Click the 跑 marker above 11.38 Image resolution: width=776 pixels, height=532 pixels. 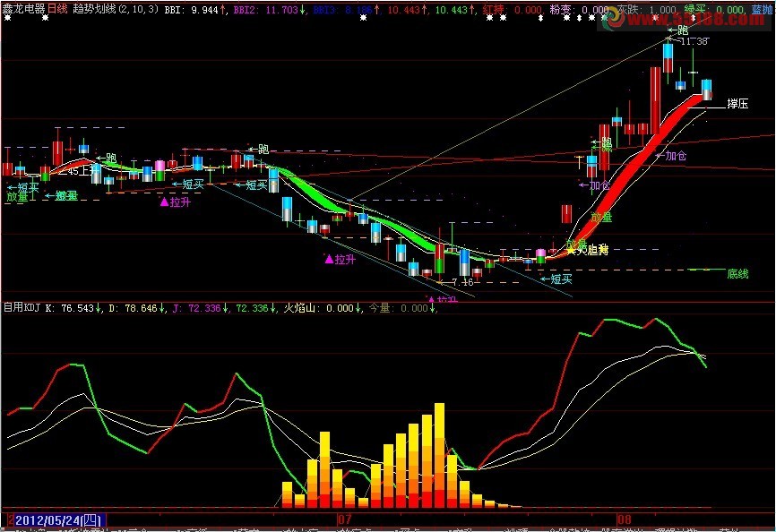tap(677, 30)
